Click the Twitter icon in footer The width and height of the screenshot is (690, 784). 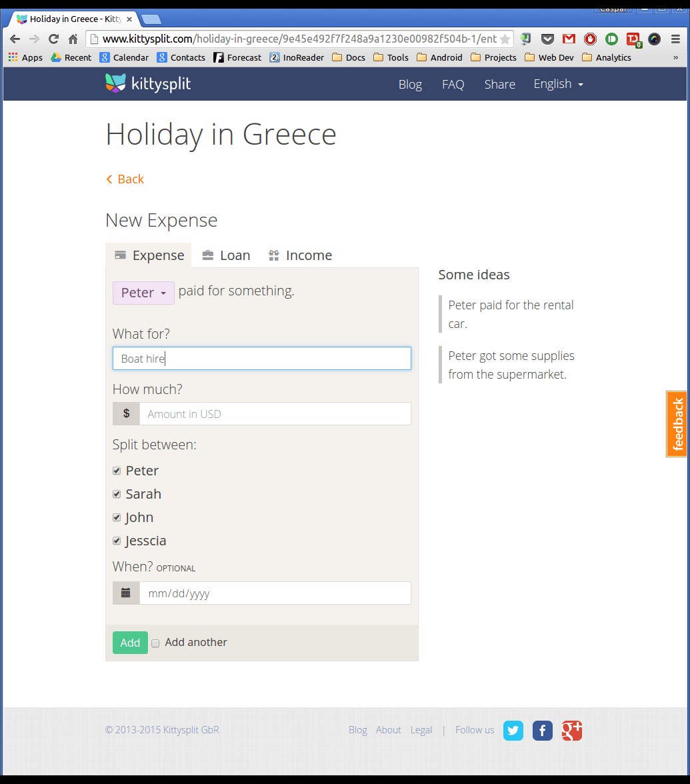coord(513,731)
